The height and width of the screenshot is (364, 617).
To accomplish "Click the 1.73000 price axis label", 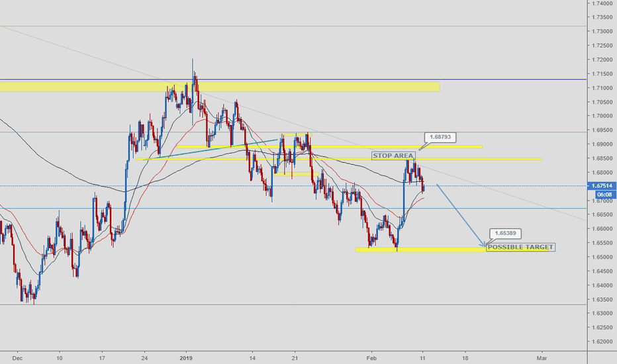I will [602, 32].
